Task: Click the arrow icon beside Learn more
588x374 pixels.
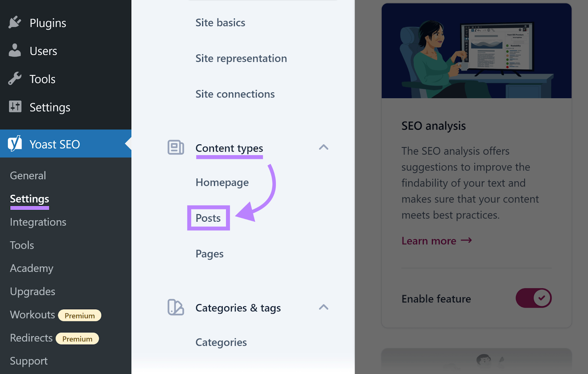Action: coord(467,241)
